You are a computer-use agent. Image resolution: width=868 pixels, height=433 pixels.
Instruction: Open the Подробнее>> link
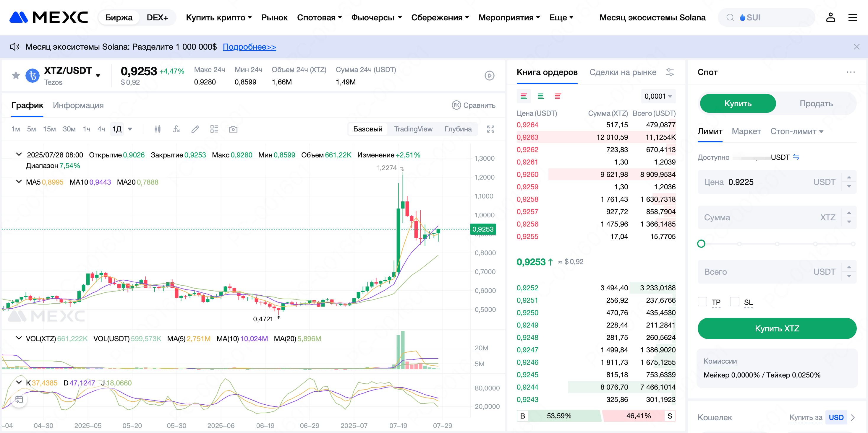tap(249, 47)
